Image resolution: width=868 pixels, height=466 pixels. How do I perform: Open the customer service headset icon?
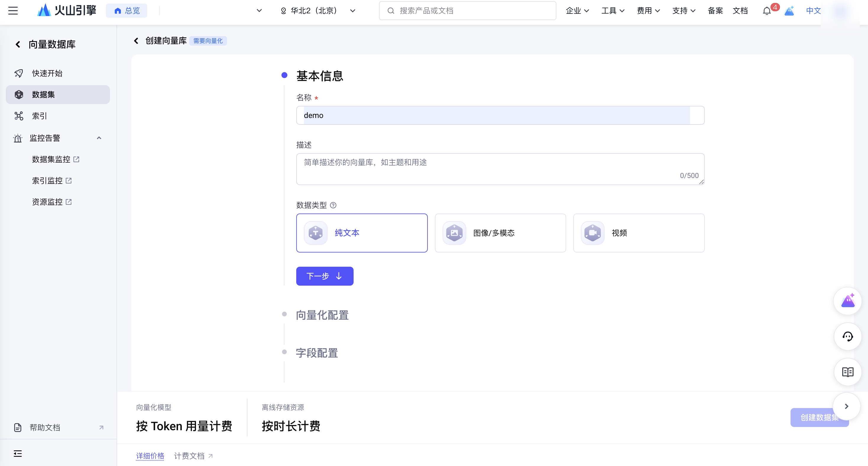pyautogui.click(x=847, y=336)
